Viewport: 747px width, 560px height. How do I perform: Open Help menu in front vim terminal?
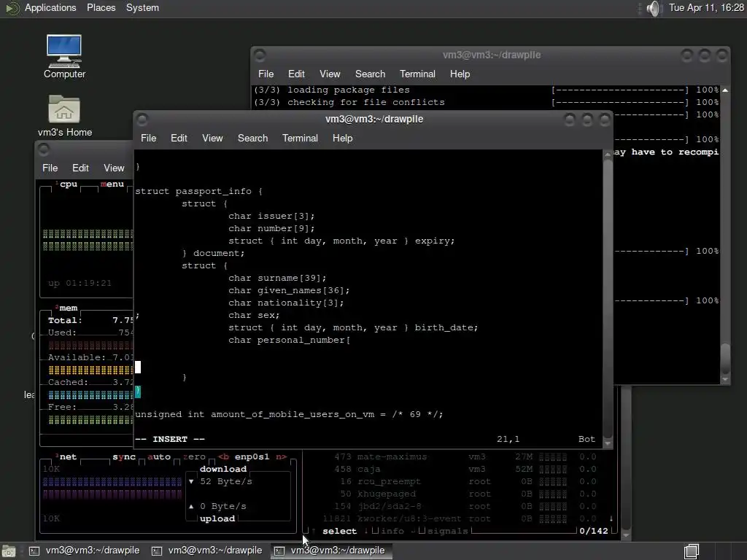click(x=342, y=138)
